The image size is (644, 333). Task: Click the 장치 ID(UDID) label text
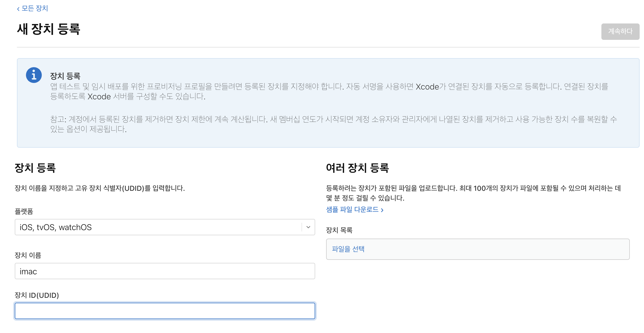[x=37, y=295]
